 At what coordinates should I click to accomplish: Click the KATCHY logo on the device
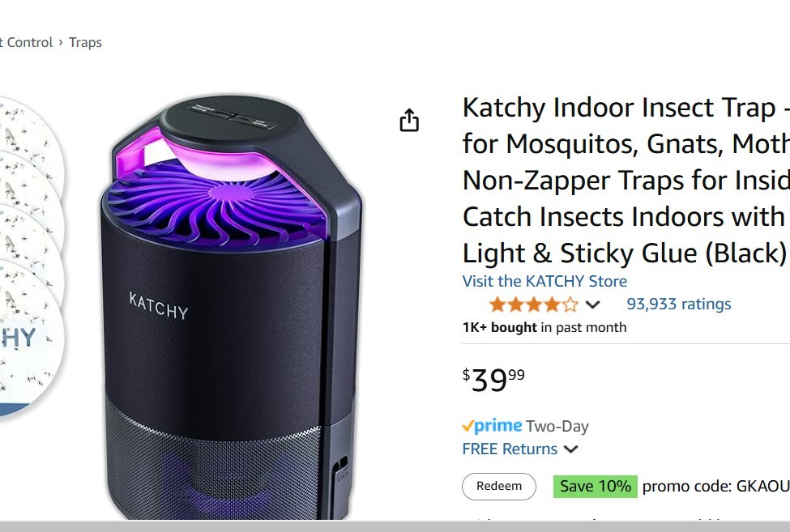tap(159, 306)
